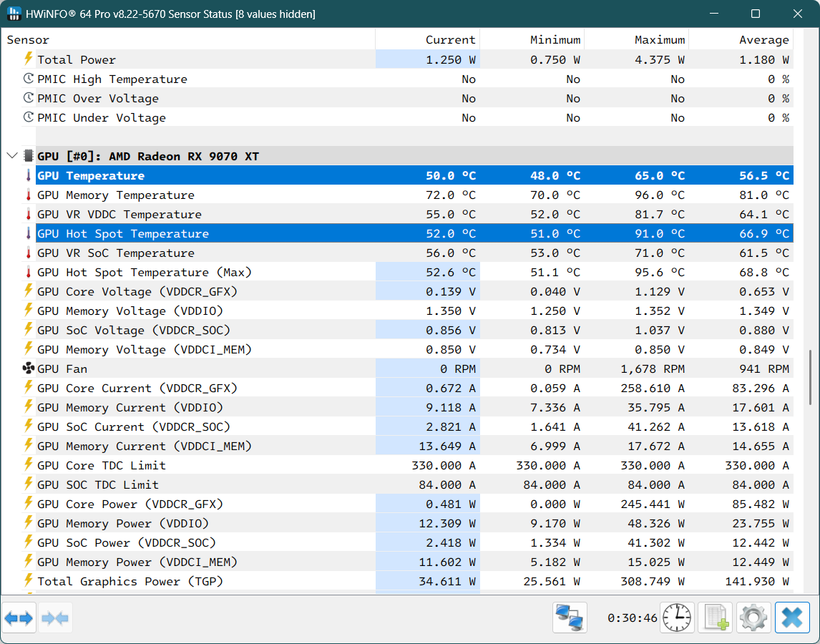Viewport: 820px width, 644px height.
Task: Click the thermometer icon for GPU Temperature
Action: [28, 175]
